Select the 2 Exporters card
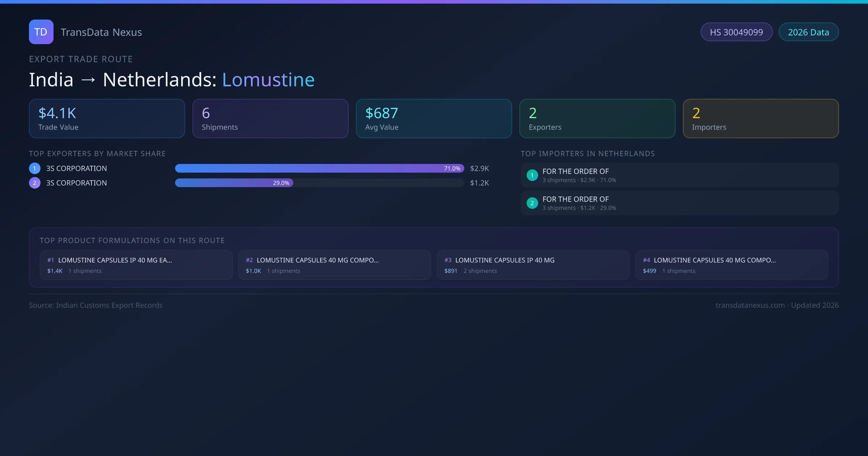 click(x=597, y=119)
